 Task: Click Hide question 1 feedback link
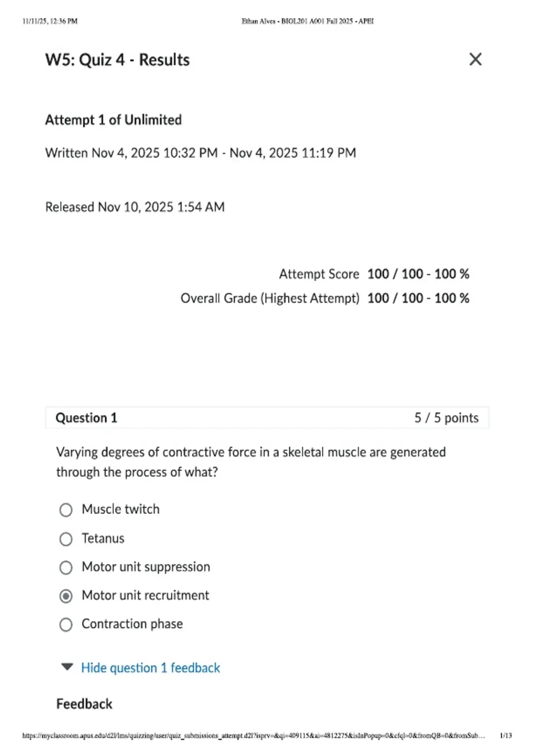point(150,668)
